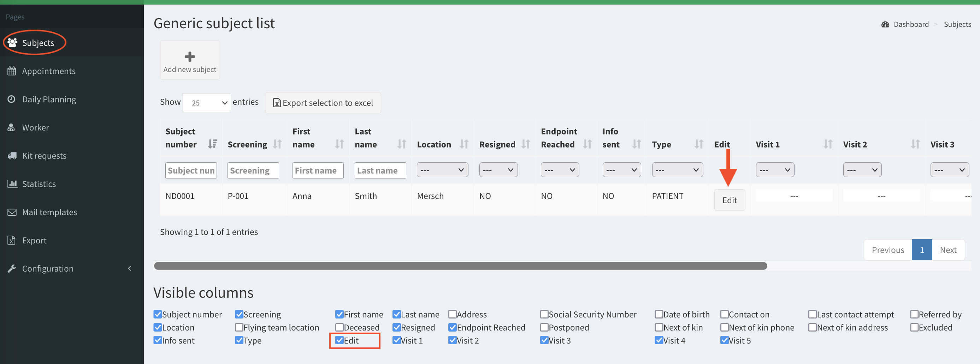Screen dimensions: 980x364
Task: Click sort arrows on Screening column
Action: coord(277,144)
